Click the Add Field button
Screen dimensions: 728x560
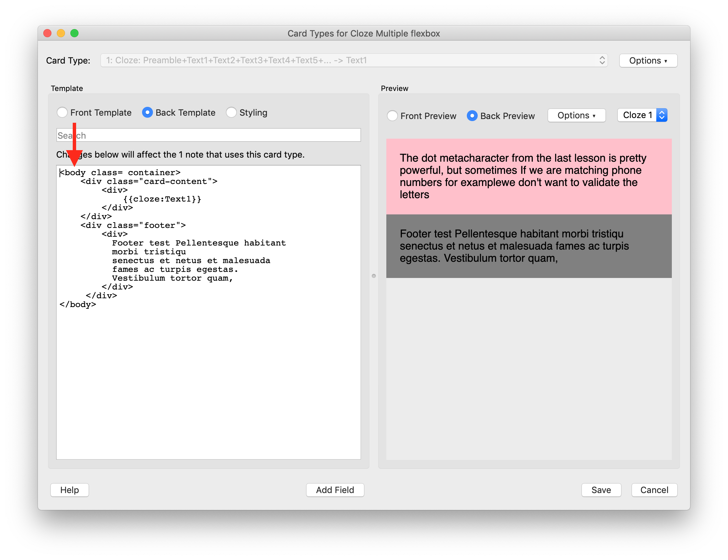[335, 490]
